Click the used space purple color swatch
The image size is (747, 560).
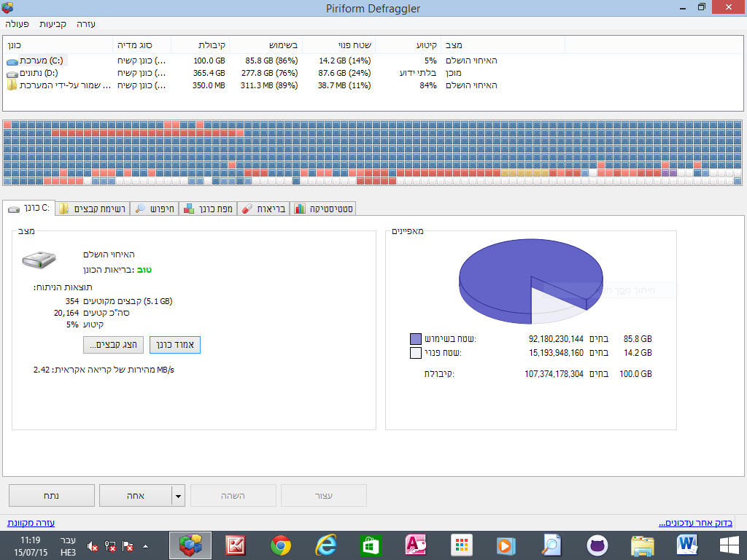click(x=416, y=339)
